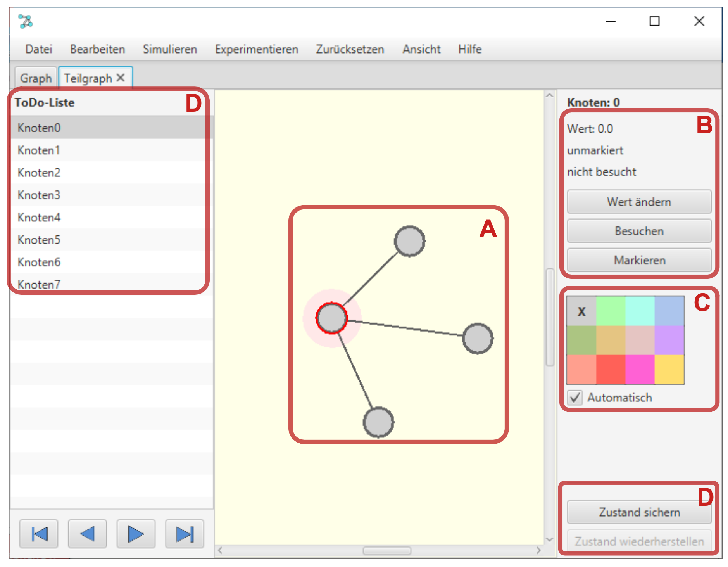
Task: Jump to the first simulation step
Action: 39,534
